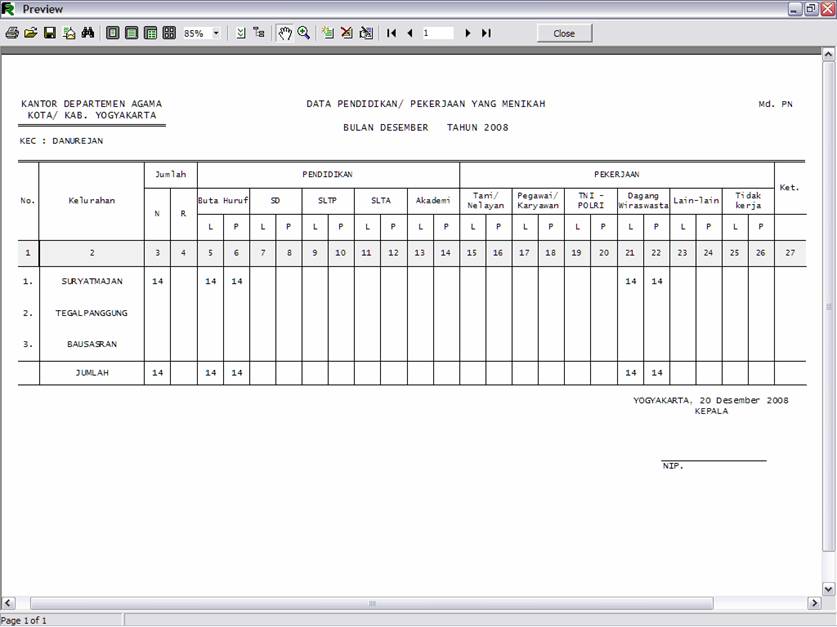This screenshot has width=837, height=627.
Task: Click the binoculars Find icon
Action: pyautogui.click(x=88, y=33)
